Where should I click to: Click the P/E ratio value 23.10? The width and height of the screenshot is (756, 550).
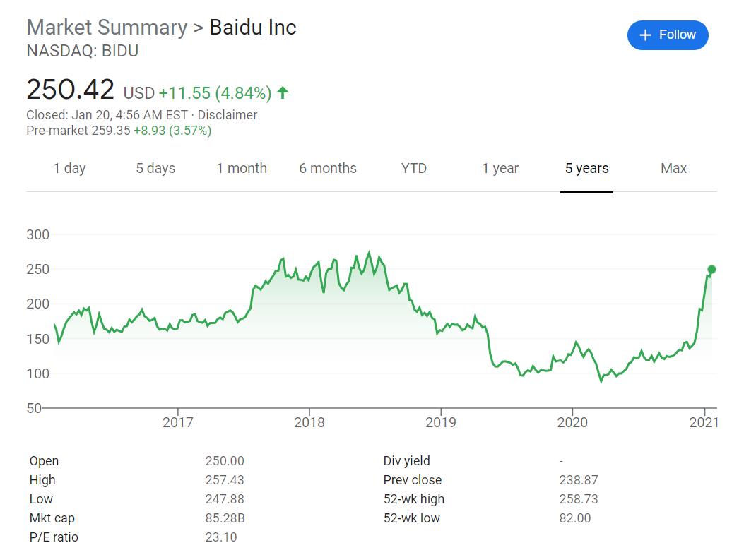223,537
